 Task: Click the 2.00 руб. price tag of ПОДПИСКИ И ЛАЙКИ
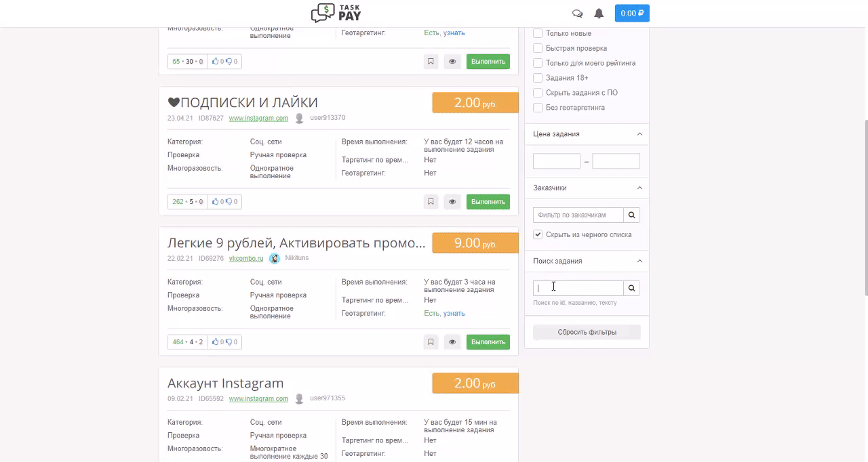tap(475, 103)
